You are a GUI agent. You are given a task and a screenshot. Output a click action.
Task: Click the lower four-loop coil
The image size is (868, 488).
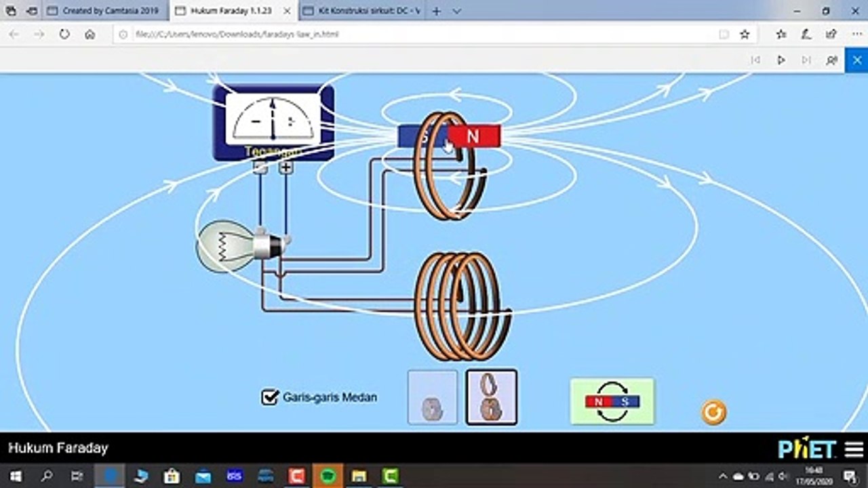pyautogui.click(x=462, y=306)
